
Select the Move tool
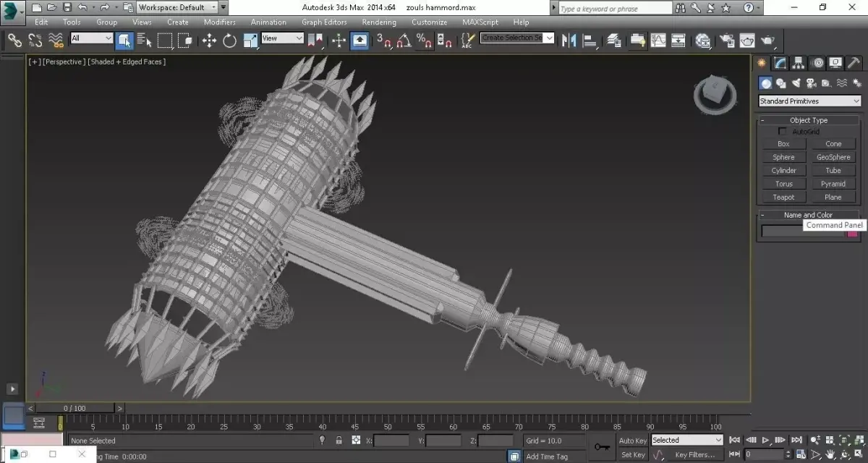[210, 41]
